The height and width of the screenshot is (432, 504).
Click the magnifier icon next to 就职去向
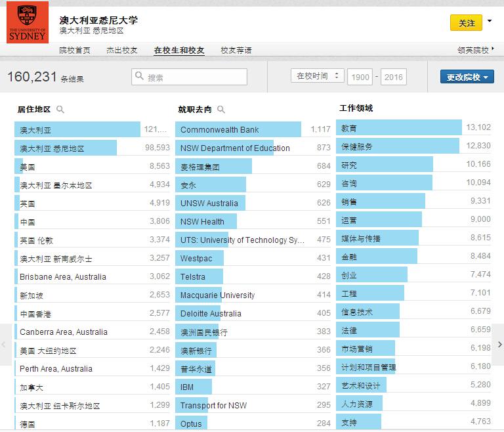pyautogui.click(x=220, y=110)
